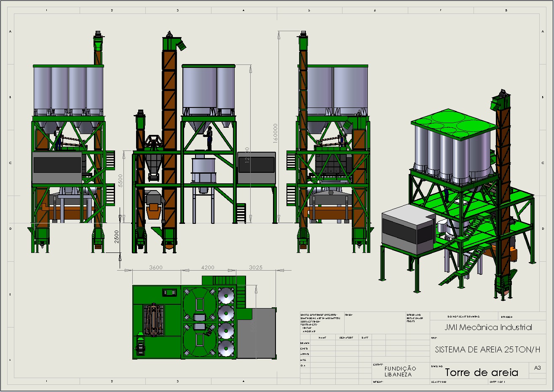The image size is (554, 392).
Task: Select the 3600 horizontal dimension
Action: click(156, 267)
